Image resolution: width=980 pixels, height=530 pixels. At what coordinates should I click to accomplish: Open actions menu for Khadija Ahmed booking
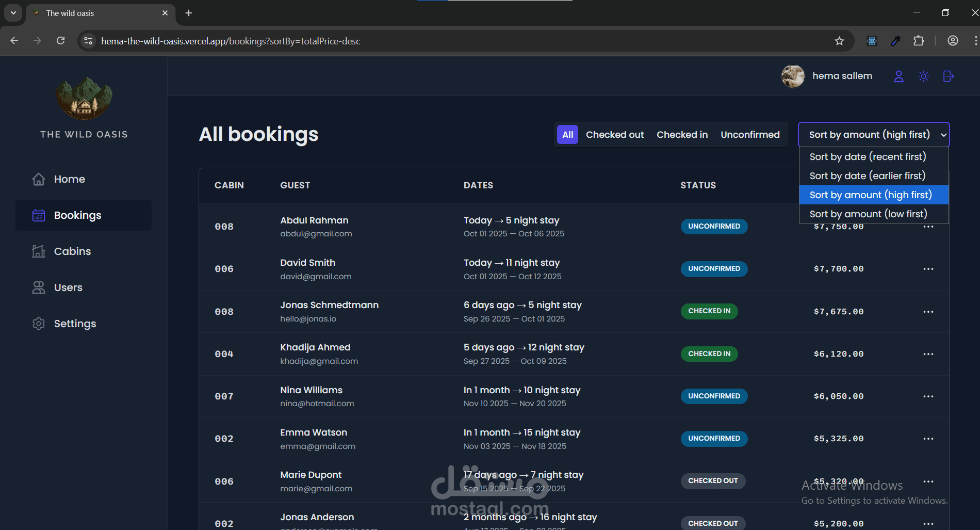point(928,354)
